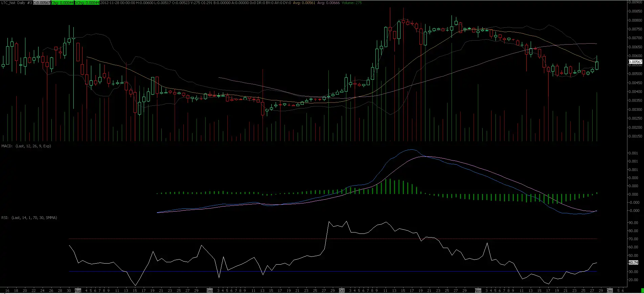Click the green 'Chg: 0.00044' header field
The image size is (644, 294).
(62, 3)
